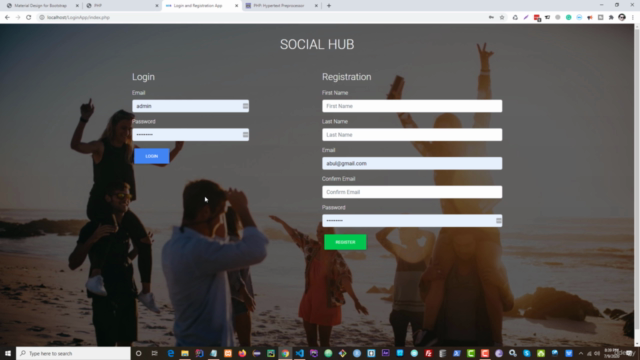Switch to Material Design for Bootstrap tab

[x=41, y=6]
